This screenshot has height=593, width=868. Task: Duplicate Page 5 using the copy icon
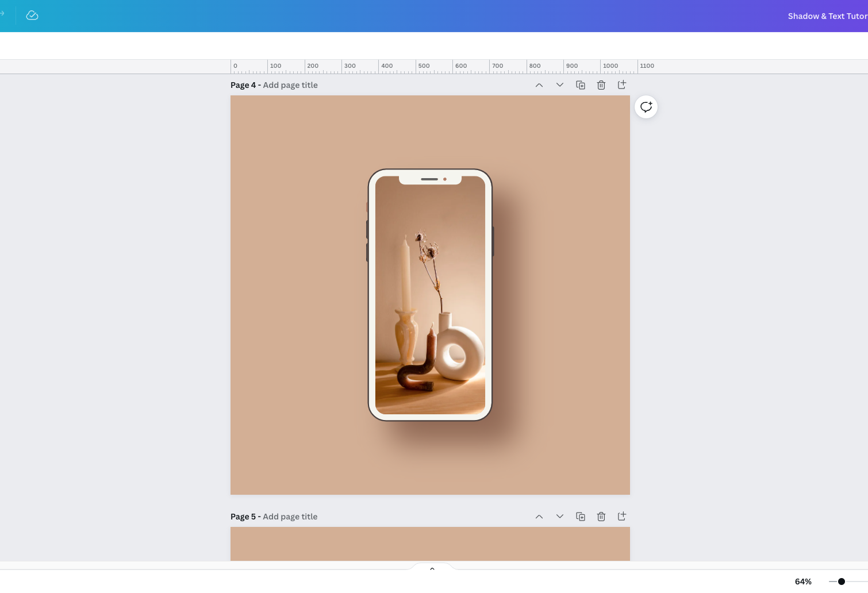(x=581, y=516)
